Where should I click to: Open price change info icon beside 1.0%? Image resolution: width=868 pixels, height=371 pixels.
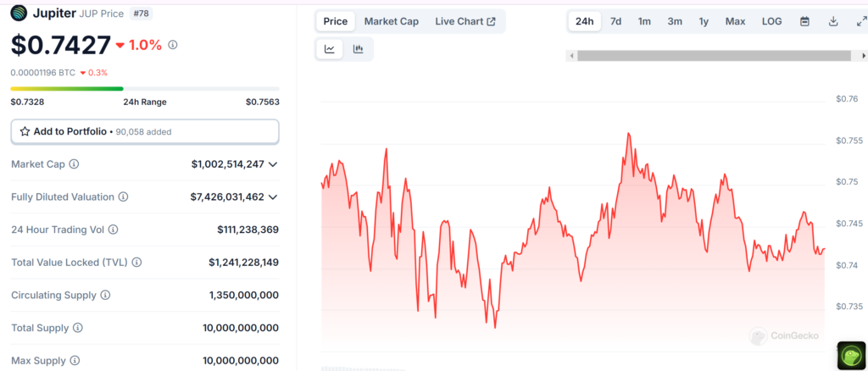click(x=173, y=45)
